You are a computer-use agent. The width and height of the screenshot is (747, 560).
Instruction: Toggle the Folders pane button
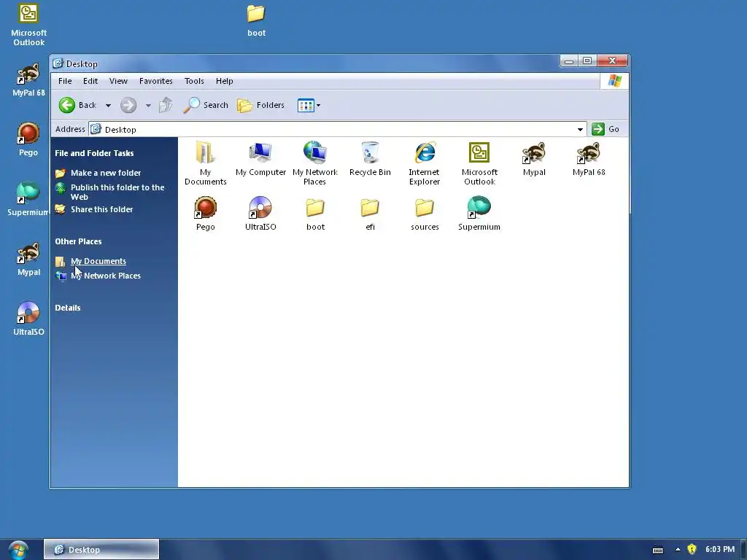click(x=260, y=105)
